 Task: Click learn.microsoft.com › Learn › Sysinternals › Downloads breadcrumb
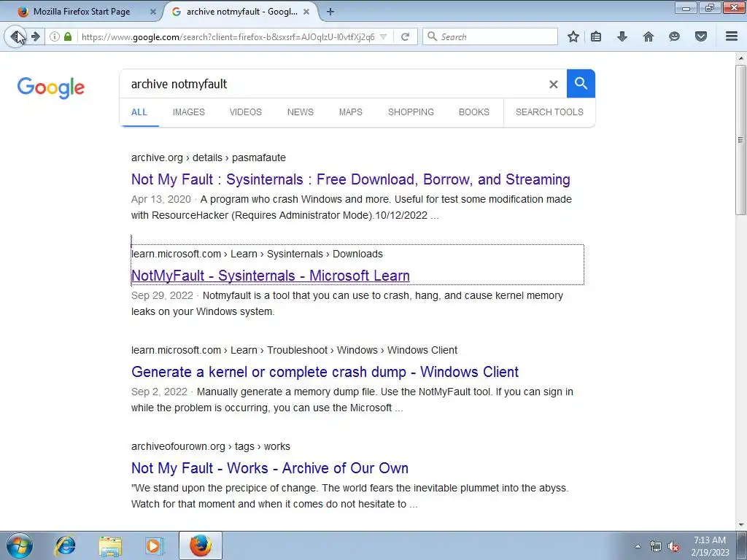click(258, 254)
